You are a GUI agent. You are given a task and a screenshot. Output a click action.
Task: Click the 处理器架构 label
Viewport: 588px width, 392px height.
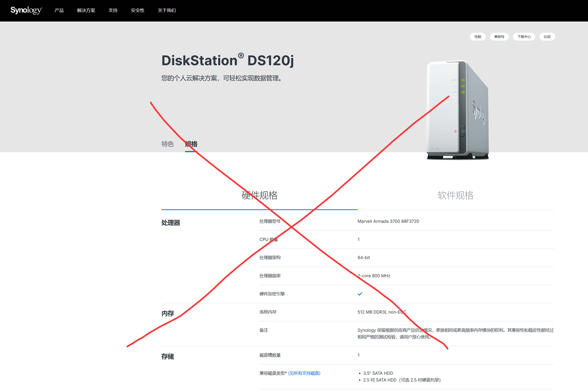270,258
